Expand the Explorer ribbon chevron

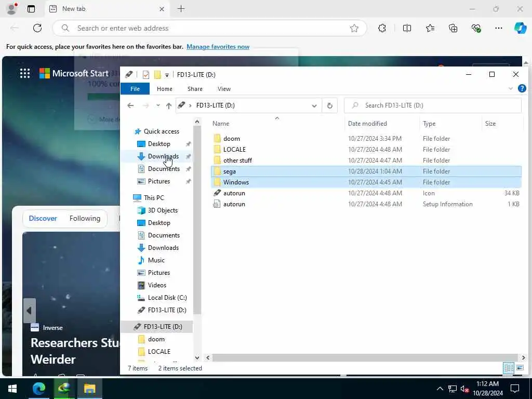click(510, 89)
